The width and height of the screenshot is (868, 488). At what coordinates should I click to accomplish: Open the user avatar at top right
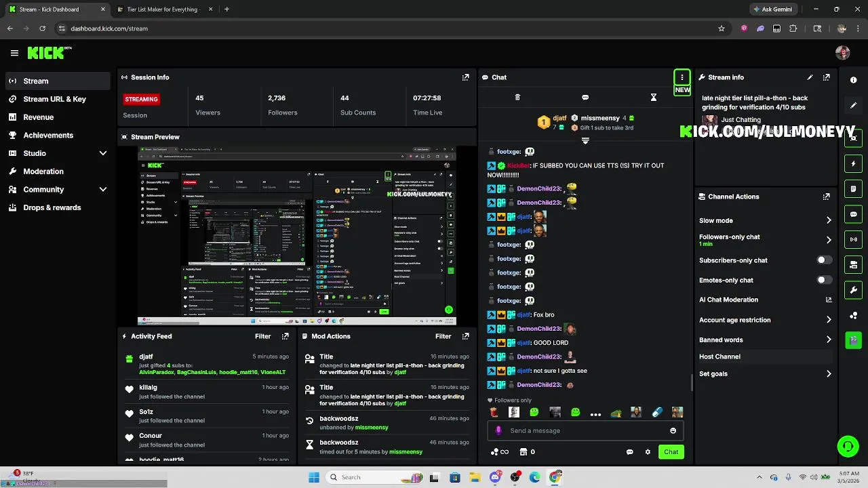[x=843, y=53]
